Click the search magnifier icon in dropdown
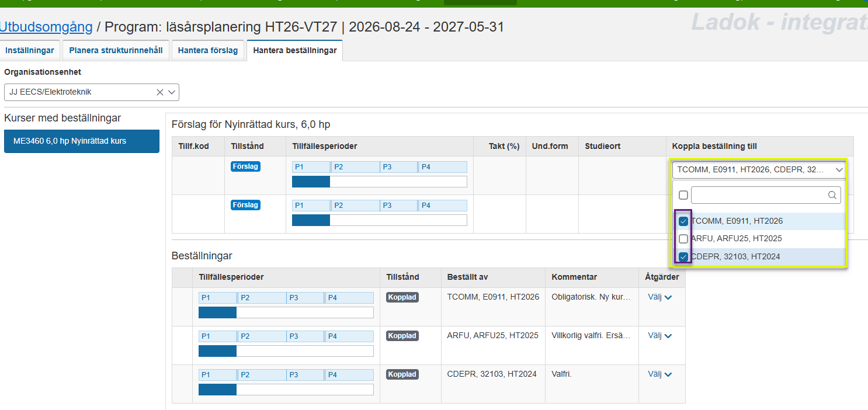 tap(832, 196)
